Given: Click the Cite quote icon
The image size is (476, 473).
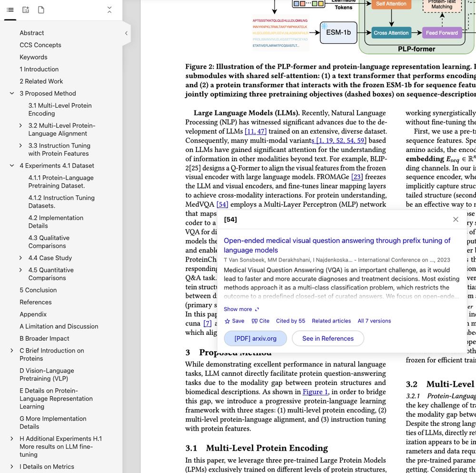Looking at the screenshot, I should coord(260,321).
